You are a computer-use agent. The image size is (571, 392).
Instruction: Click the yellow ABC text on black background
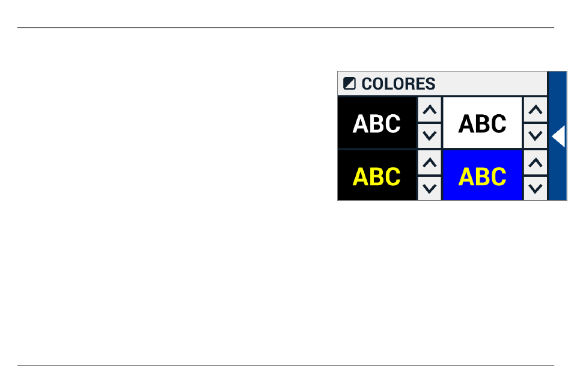point(376,177)
